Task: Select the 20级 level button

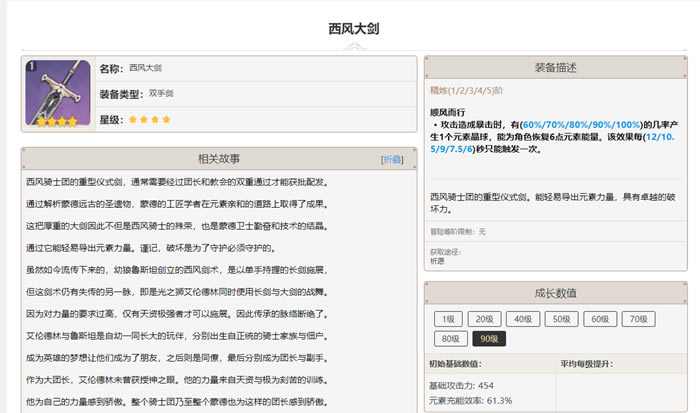Action: tap(483, 319)
